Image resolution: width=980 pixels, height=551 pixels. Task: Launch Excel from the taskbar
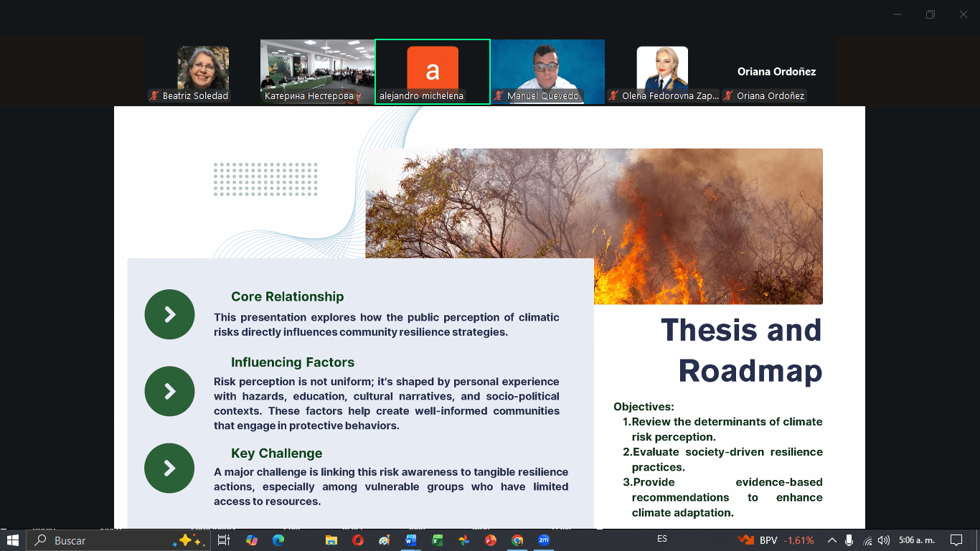point(437,540)
